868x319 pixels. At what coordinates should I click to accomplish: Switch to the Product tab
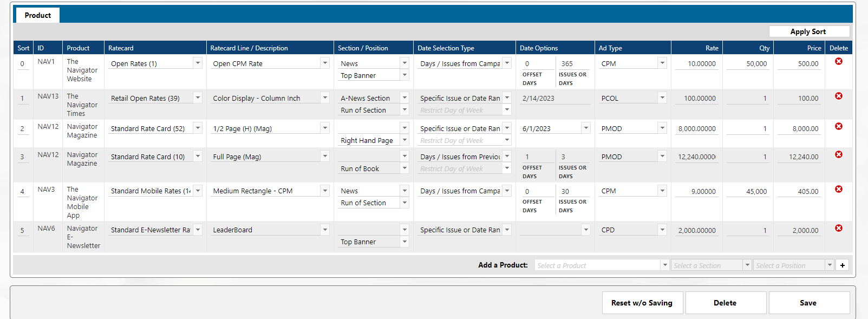(37, 15)
